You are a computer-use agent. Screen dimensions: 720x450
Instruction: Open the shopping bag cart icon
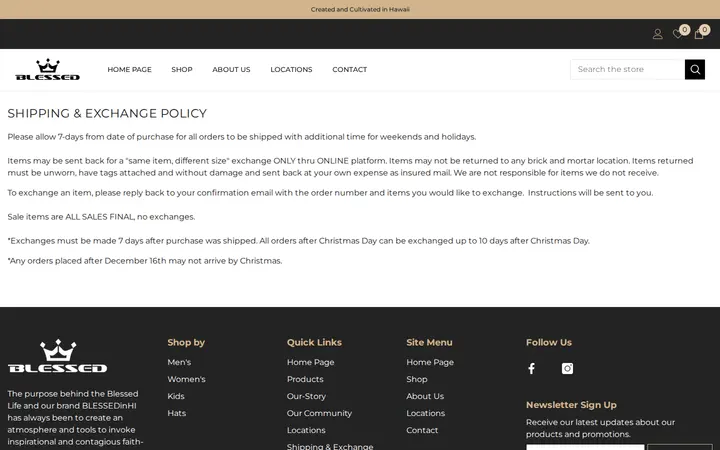699,34
